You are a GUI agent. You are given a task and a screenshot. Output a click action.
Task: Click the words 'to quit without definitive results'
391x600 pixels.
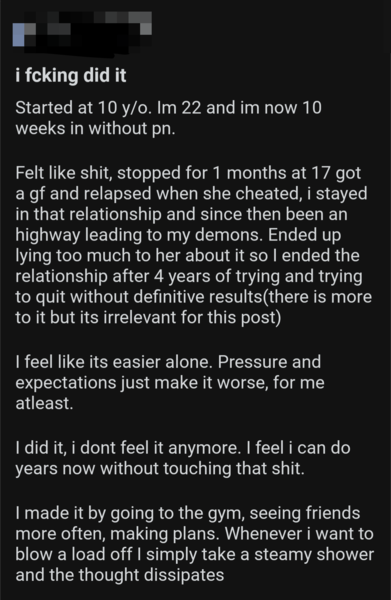point(138,297)
